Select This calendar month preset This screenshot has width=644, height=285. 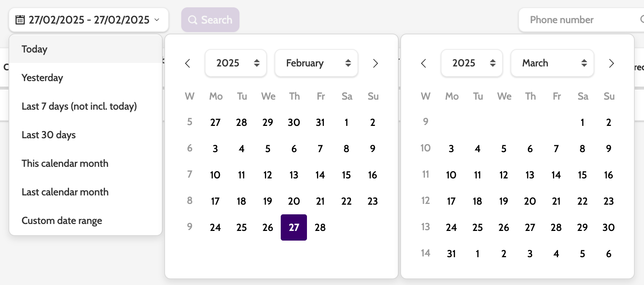(65, 163)
